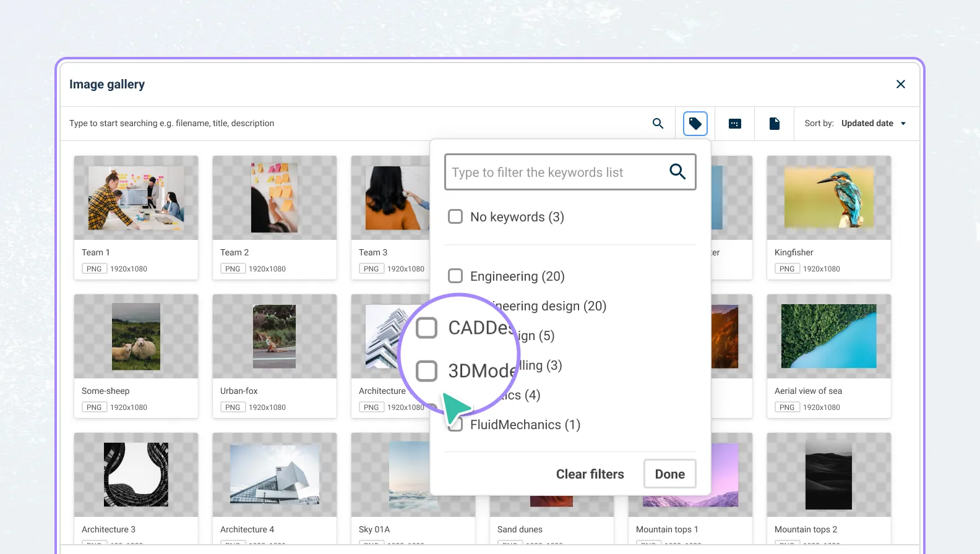Select the Team 1 thumbnail
This screenshot has height=554, width=980.
(x=136, y=198)
